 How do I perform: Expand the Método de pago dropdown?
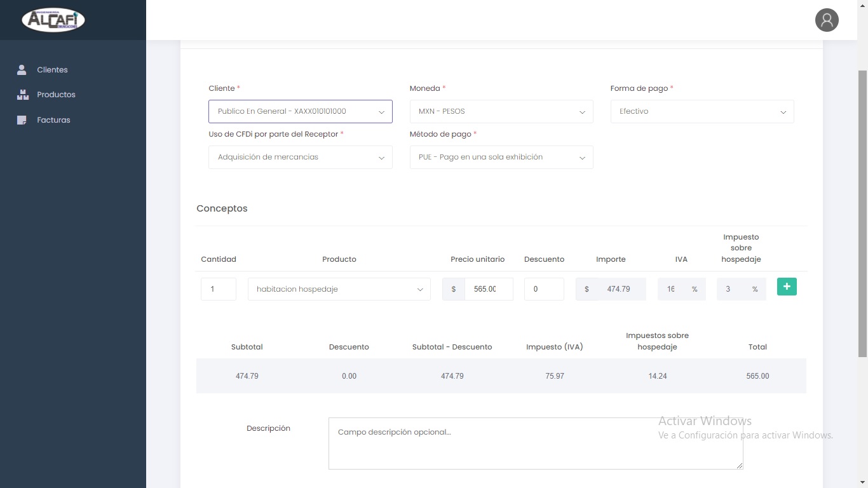click(501, 158)
